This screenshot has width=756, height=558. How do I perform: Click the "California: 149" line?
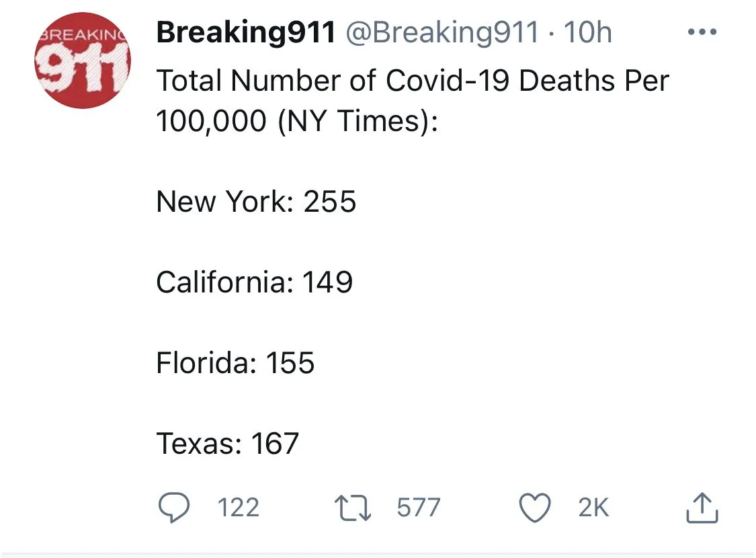pyautogui.click(x=254, y=282)
